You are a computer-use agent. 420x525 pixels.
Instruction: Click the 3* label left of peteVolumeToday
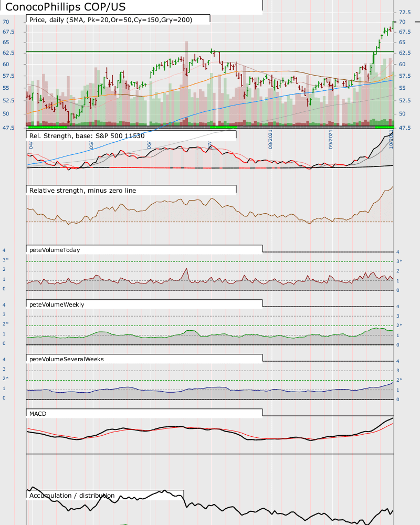[x=6, y=260]
